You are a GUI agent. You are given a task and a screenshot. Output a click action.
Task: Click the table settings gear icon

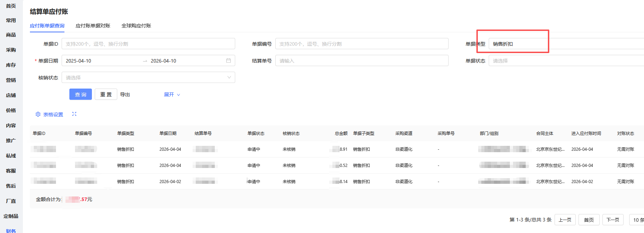coord(38,114)
